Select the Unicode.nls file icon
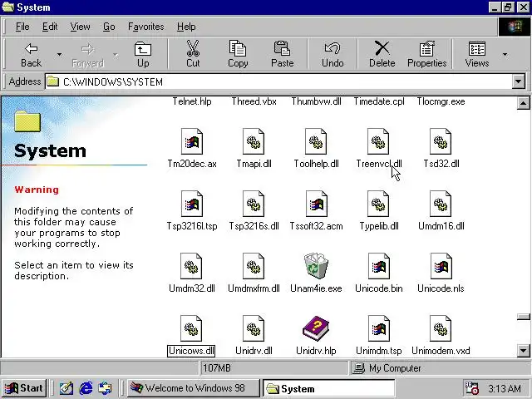Screen dimensions: 532x399 [x=441, y=266]
